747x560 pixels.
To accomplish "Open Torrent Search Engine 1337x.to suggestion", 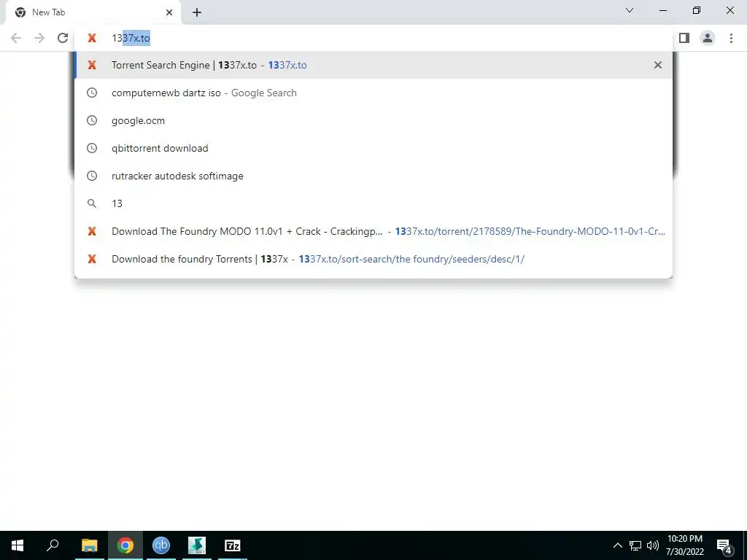I will 373,65.
